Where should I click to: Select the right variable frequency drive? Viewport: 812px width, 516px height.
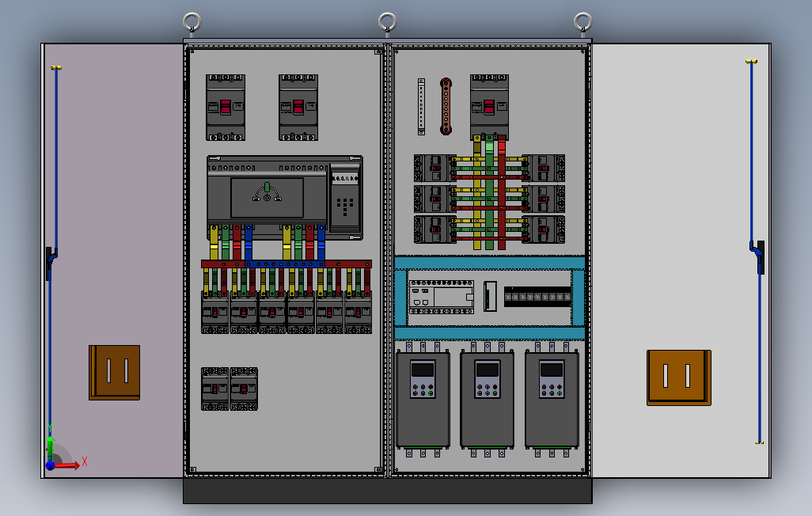point(552,400)
